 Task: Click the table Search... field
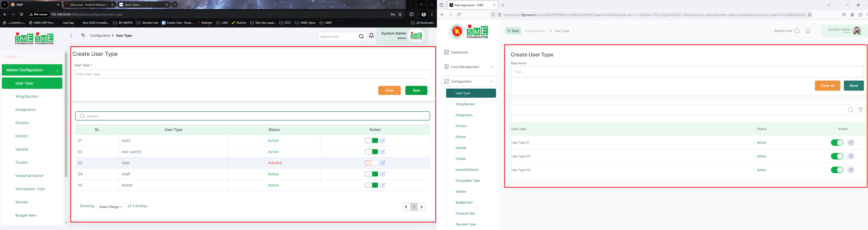pos(252,116)
